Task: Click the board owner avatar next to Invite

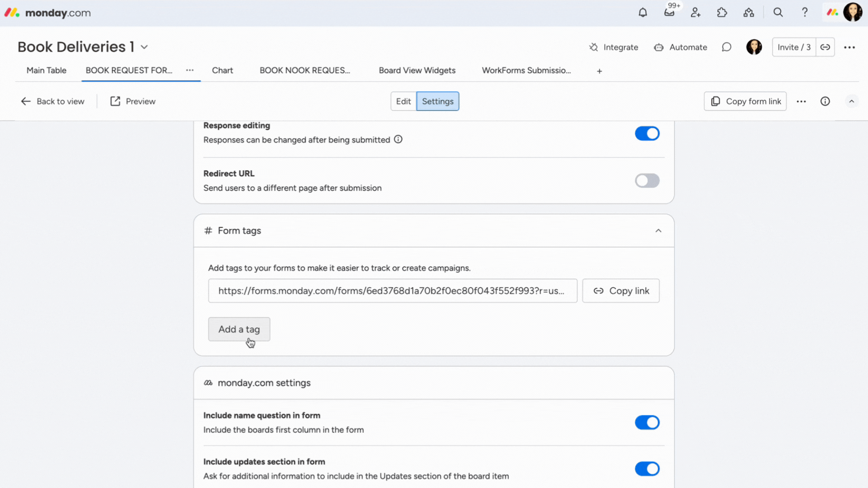Action: coord(754,47)
